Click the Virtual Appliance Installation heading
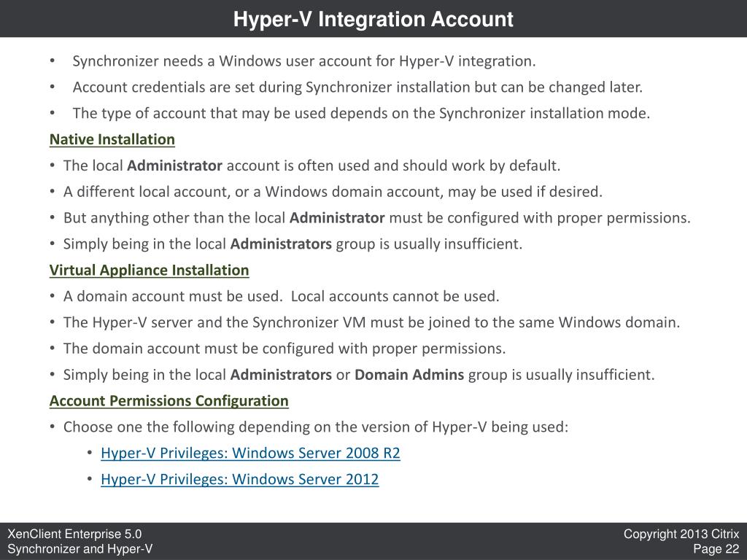The height and width of the screenshot is (560, 747). click(149, 270)
